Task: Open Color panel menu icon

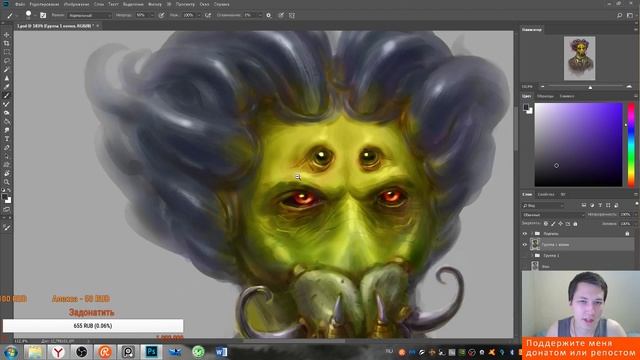Action: (x=636, y=96)
